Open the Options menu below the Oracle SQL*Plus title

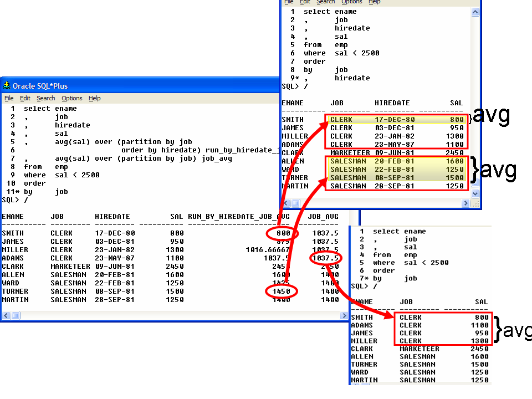pos(72,98)
